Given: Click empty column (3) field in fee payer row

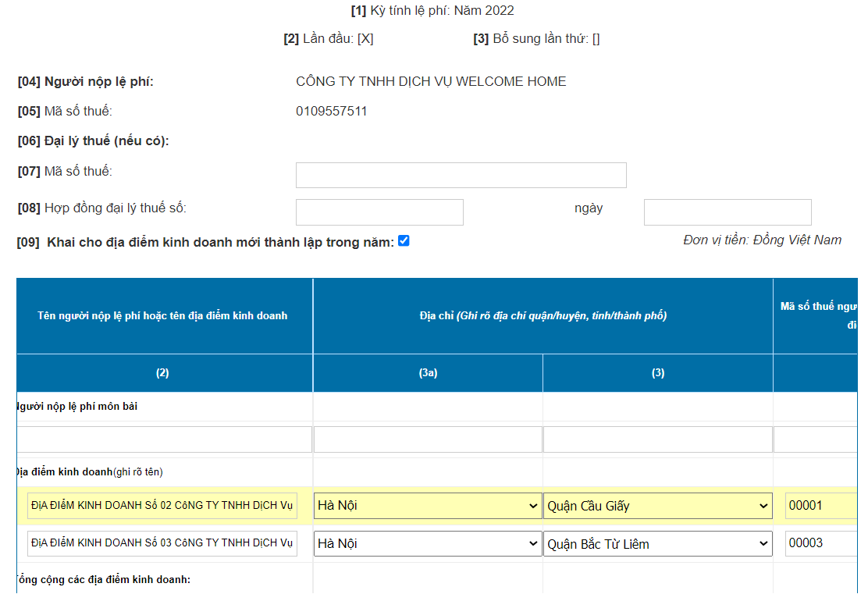Looking at the screenshot, I should click(x=657, y=439).
